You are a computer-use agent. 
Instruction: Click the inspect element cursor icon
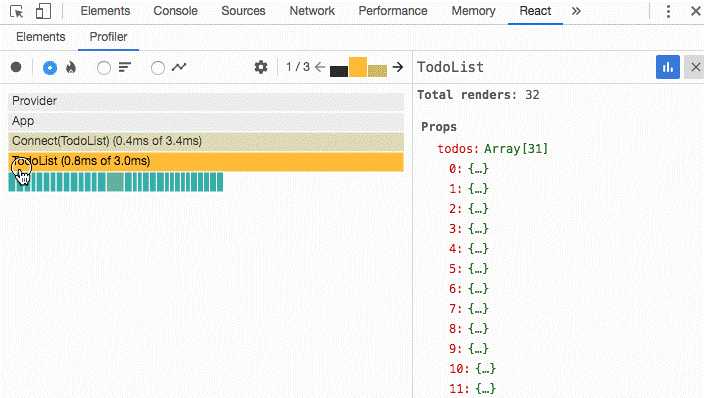[17, 11]
